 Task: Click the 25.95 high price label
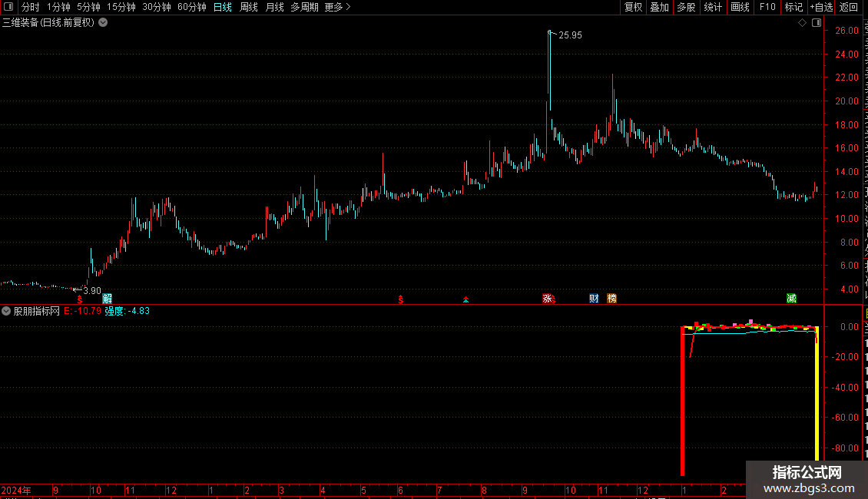click(570, 35)
